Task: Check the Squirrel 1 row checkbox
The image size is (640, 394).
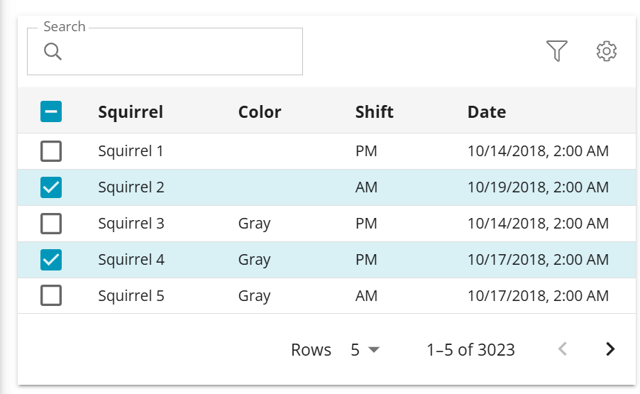Action: (x=51, y=151)
